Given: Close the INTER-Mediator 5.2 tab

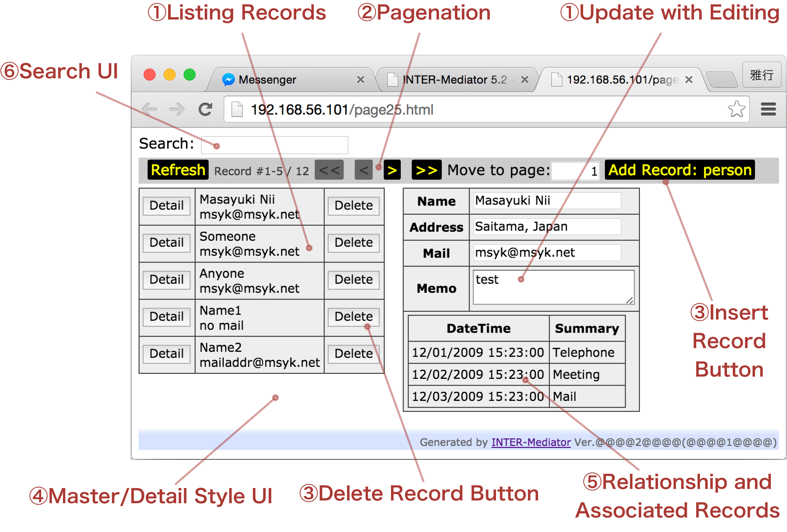Looking at the screenshot, I should [525, 80].
